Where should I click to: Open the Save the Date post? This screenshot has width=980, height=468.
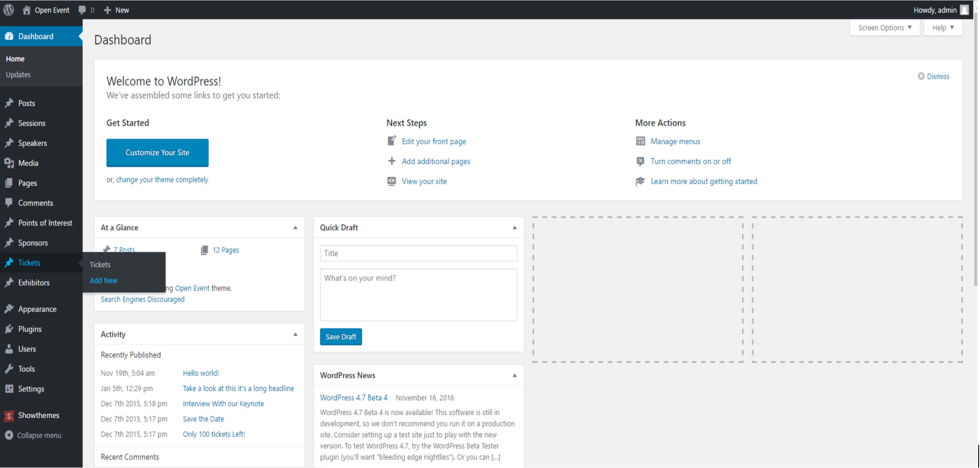point(203,419)
